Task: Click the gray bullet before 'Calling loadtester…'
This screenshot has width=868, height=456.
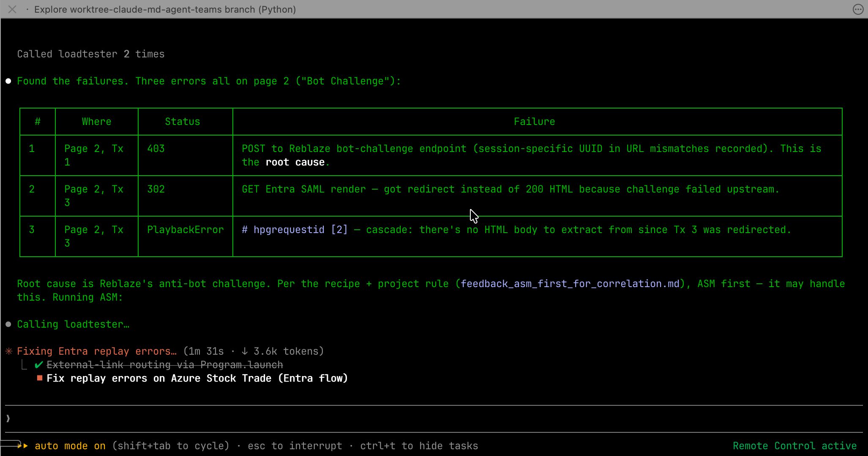Action: tap(8, 324)
